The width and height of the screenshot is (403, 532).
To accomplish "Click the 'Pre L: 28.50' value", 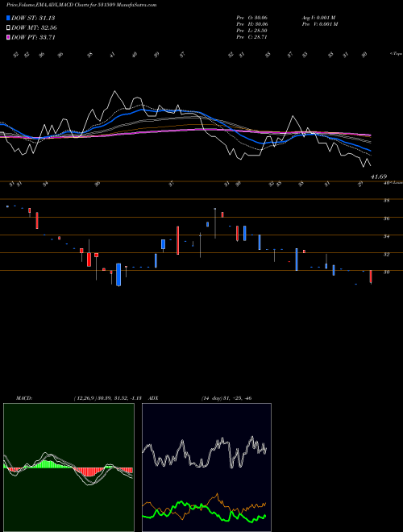I will (x=252, y=31).
